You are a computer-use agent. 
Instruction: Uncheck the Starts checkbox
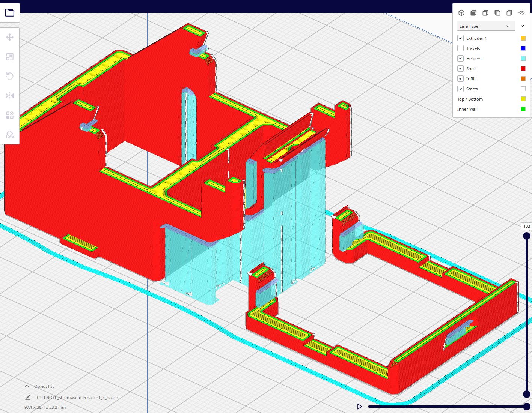click(460, 89)
